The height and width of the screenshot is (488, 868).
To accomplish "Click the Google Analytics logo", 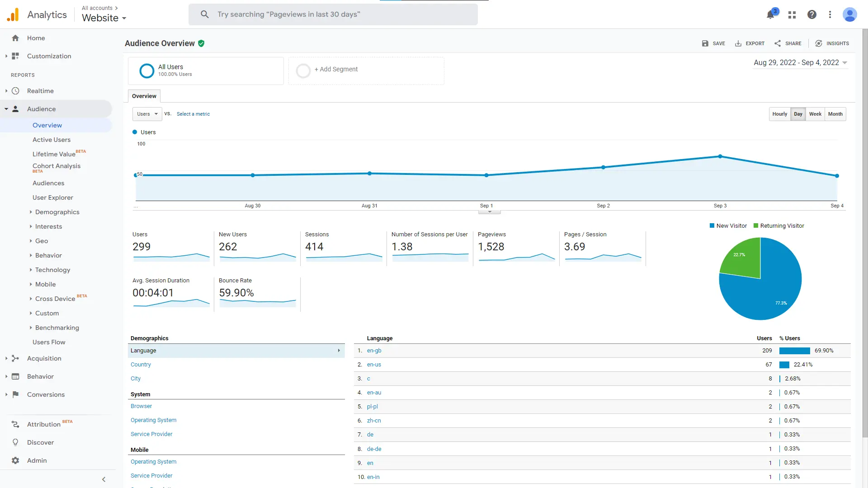I will [x=13, y=14].
